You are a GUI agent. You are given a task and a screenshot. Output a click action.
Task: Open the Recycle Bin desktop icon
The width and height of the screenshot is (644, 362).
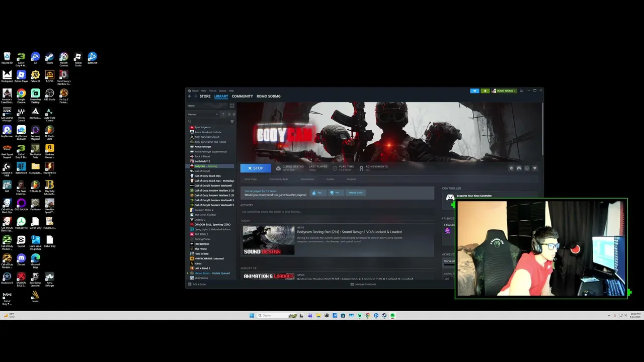[7, 58]
